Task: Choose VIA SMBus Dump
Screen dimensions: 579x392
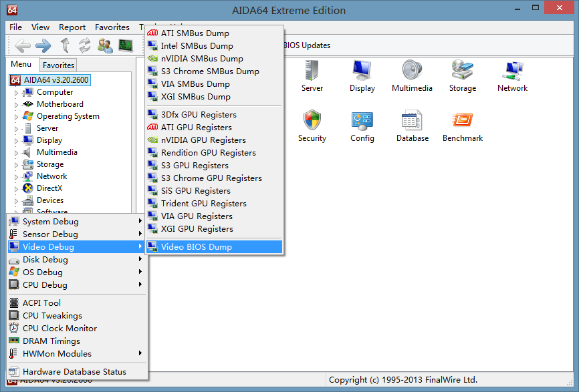Action: [214, 83]
